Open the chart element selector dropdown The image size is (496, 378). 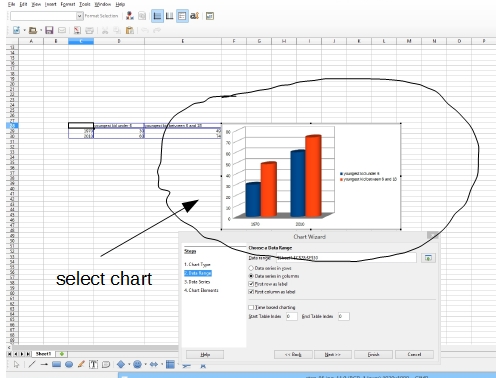point(79,16)
